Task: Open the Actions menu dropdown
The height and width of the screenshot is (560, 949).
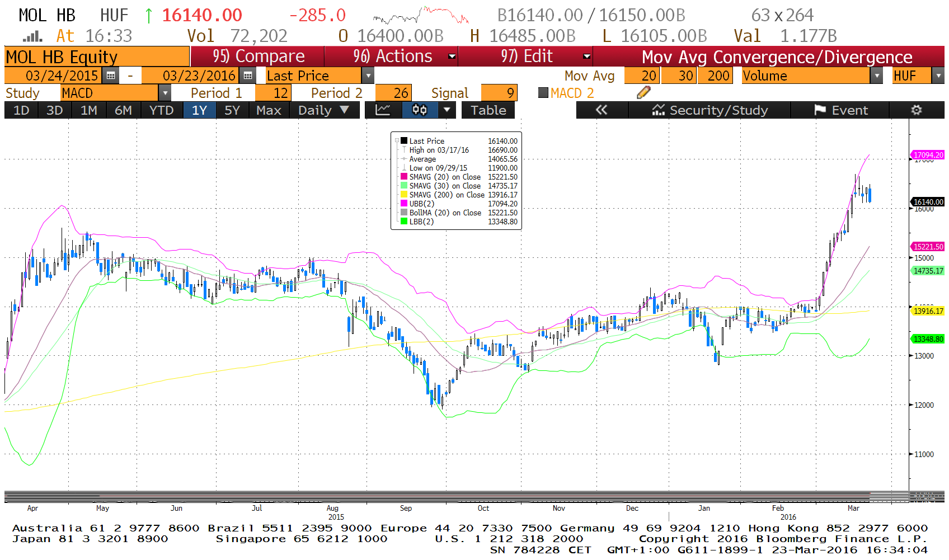Action: click(x=453, y=57)
